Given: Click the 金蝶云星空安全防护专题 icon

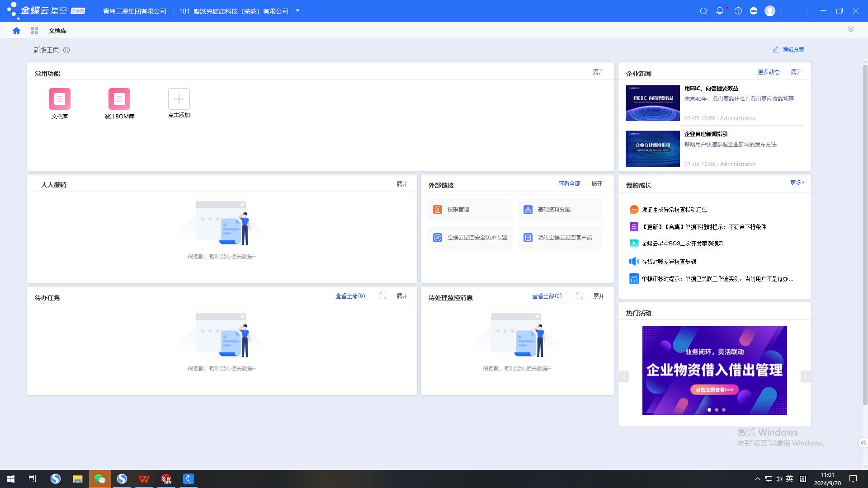Looking at the screenshot, I should 438,238.
